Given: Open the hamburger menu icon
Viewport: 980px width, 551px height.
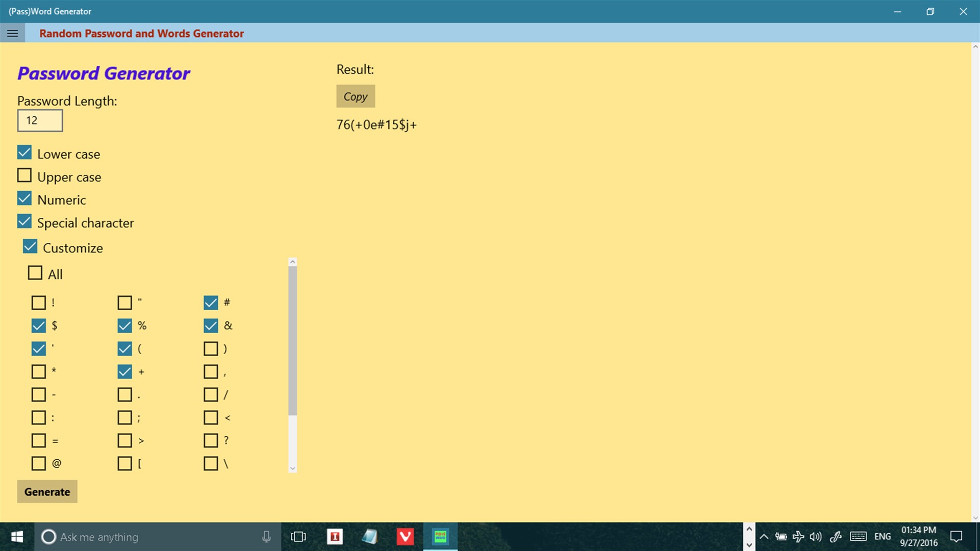Looking at the screenshot, I should (x=13, y=33).
